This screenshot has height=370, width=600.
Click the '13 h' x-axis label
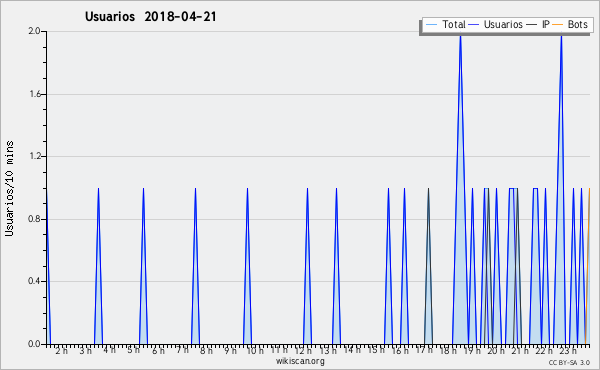(x=328, y=351)
